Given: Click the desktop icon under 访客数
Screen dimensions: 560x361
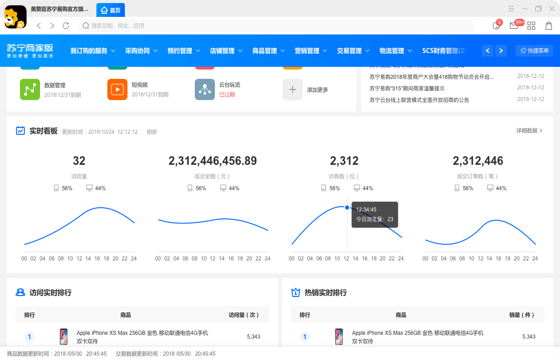Looking at the screenshot, I should click(357, 188).
